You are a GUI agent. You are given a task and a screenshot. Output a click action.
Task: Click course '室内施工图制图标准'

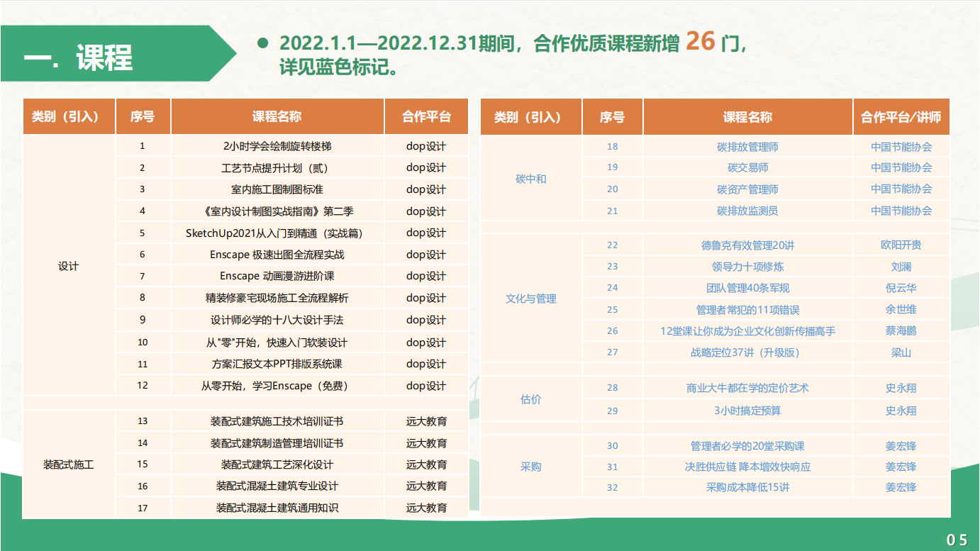tap(277, 189)
